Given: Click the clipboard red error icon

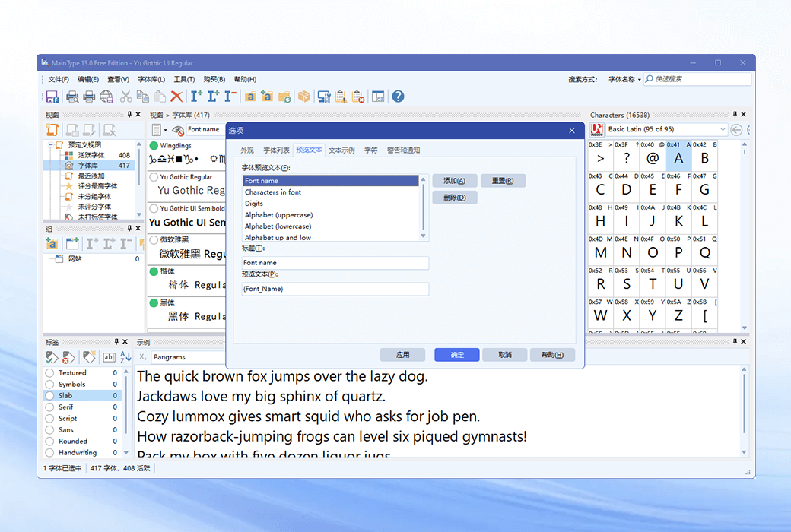Looking at the screenshot, I should coord(358,97).
